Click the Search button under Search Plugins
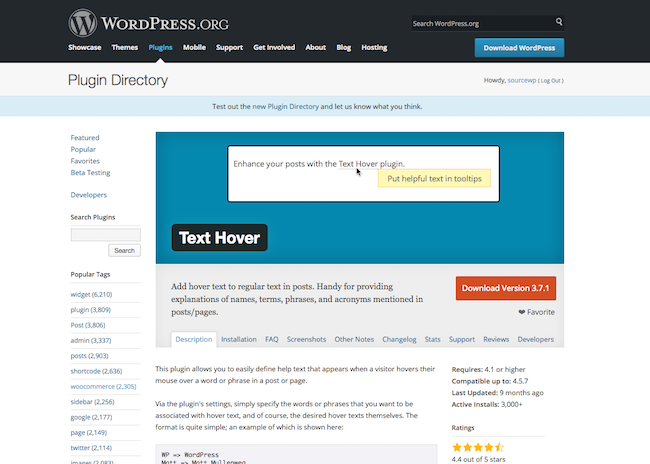This screenshot has width=650, height=464. tap(125, 250)
